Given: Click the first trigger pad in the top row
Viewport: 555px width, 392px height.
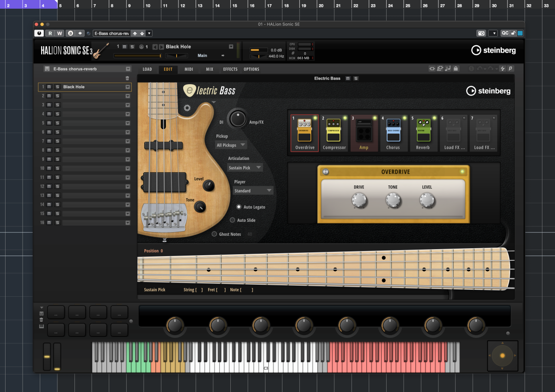Looking at the screenshot, I should 55,313.
